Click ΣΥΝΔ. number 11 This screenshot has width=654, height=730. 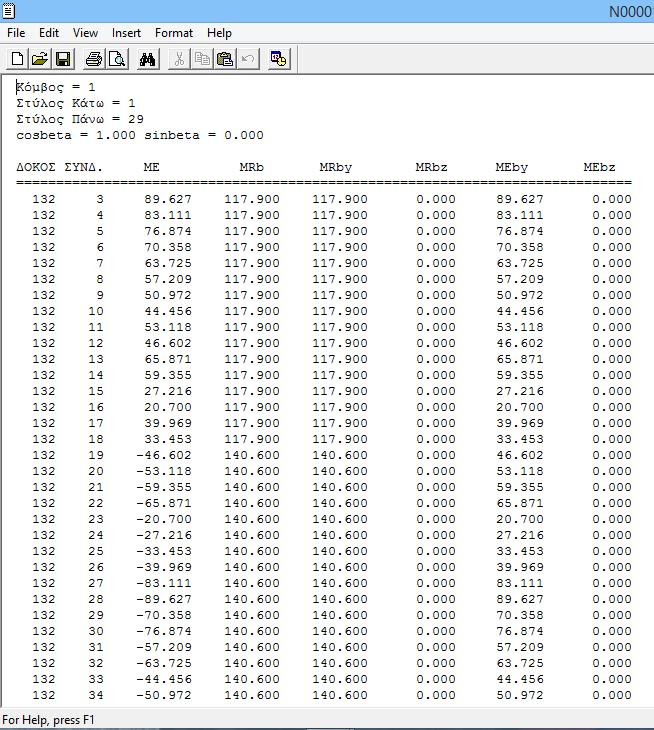(x=96, y=327)
